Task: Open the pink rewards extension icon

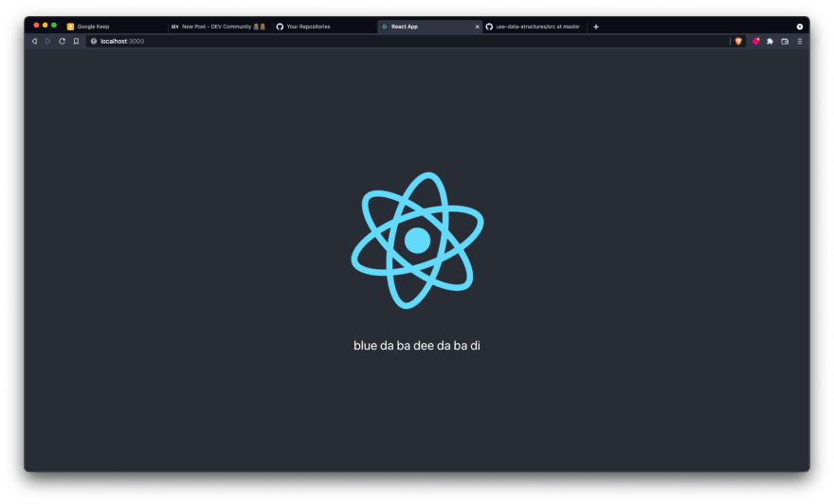Action: click(x=756, y=41)
